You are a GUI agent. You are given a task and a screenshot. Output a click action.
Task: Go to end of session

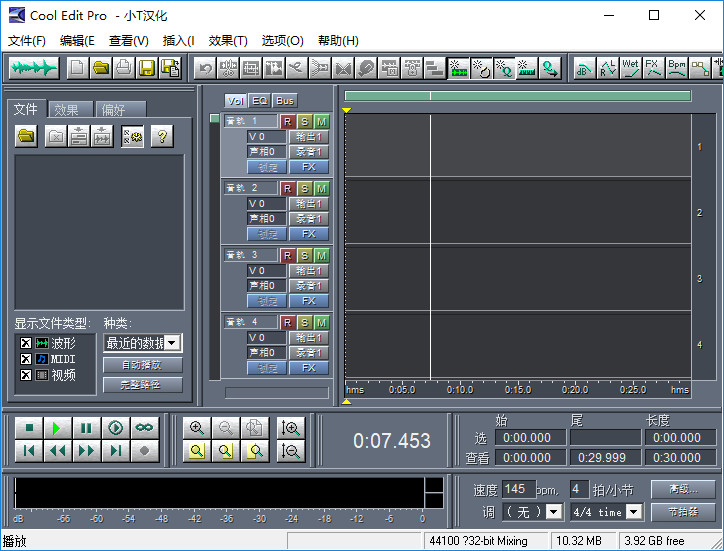click(115, 451)
